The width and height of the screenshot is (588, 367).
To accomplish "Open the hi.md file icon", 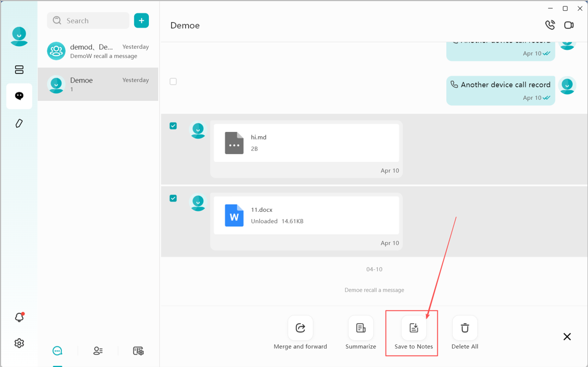I will [x=234, y=143].
